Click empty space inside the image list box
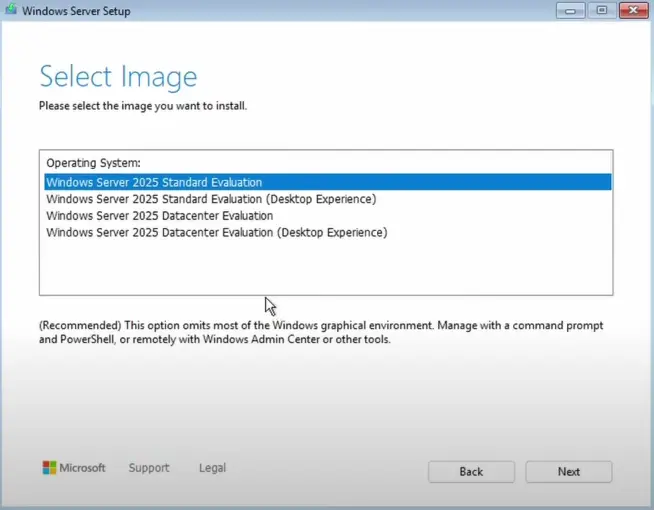Viewport: 654px width, 510px height. (x=325, y=268)
